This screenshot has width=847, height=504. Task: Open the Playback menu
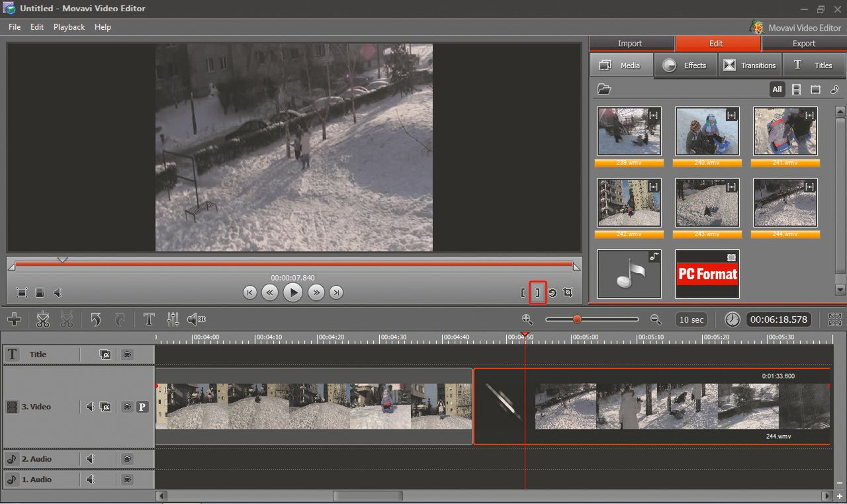pos(69,27)
